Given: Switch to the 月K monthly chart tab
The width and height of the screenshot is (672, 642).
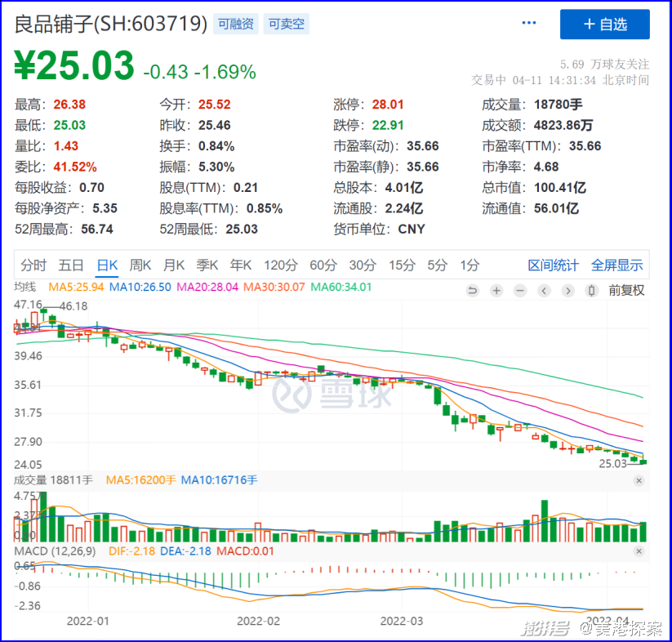Looking at the screenshot, I should coord(174,265).
